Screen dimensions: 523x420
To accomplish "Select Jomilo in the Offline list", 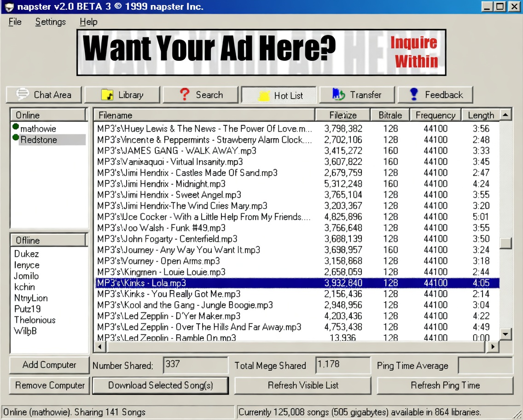I will (26, 276).
